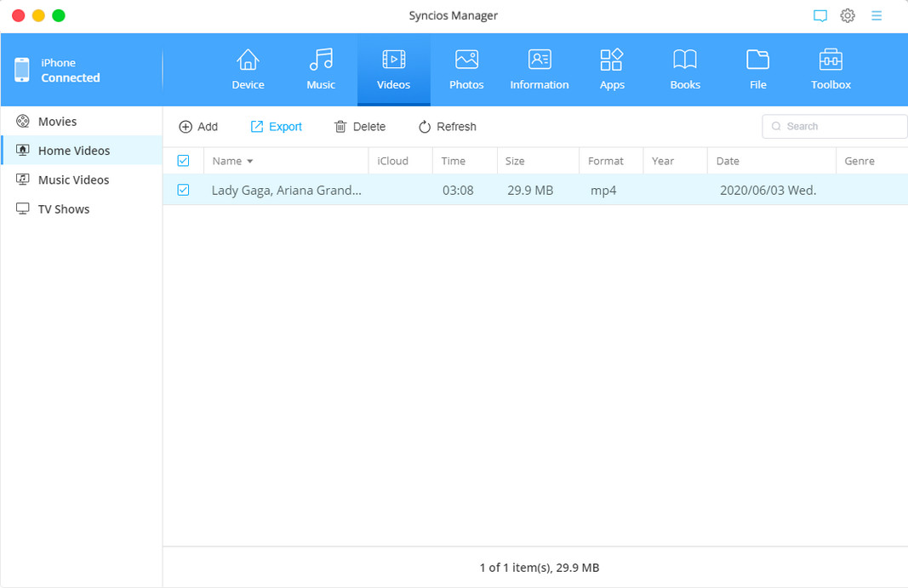Open the File manager icon
The width and height of the screenshot is (908, 588).
(757, 59)
